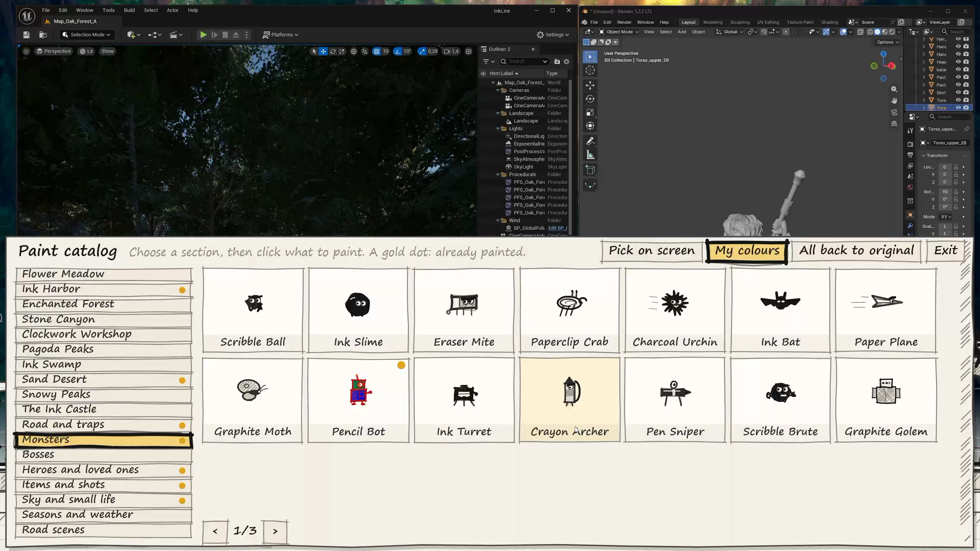The image size is (980, 551).
Task: Click the zoom magnifier in Blender viewport
Action: point(894,89)
